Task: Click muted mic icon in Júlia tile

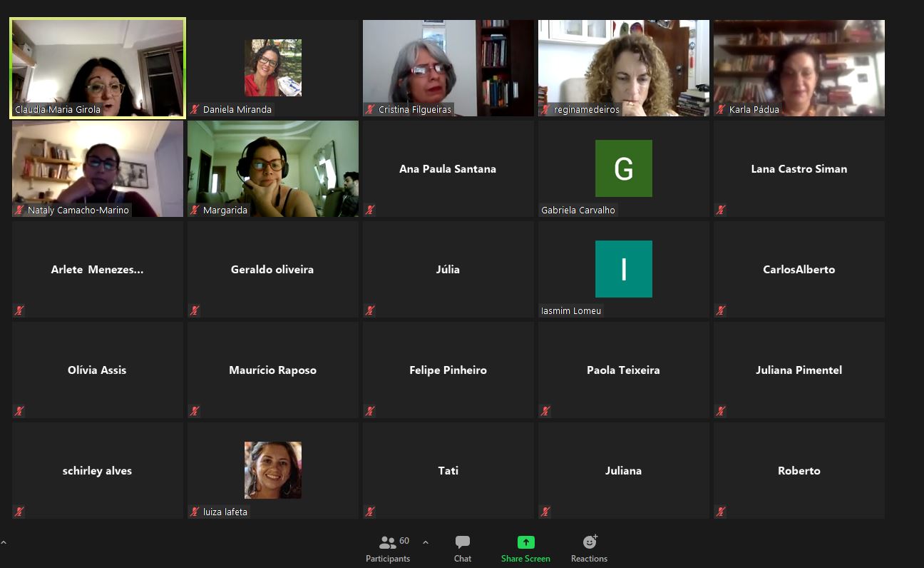Action: [370, 310]
